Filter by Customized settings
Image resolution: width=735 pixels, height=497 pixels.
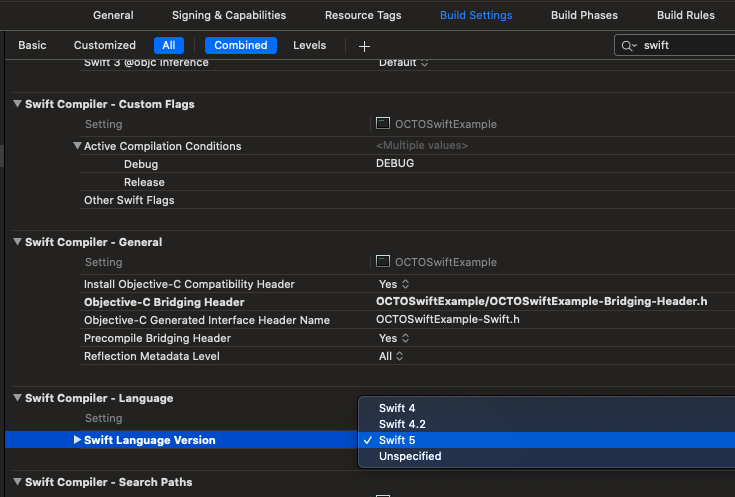(105, 45)
